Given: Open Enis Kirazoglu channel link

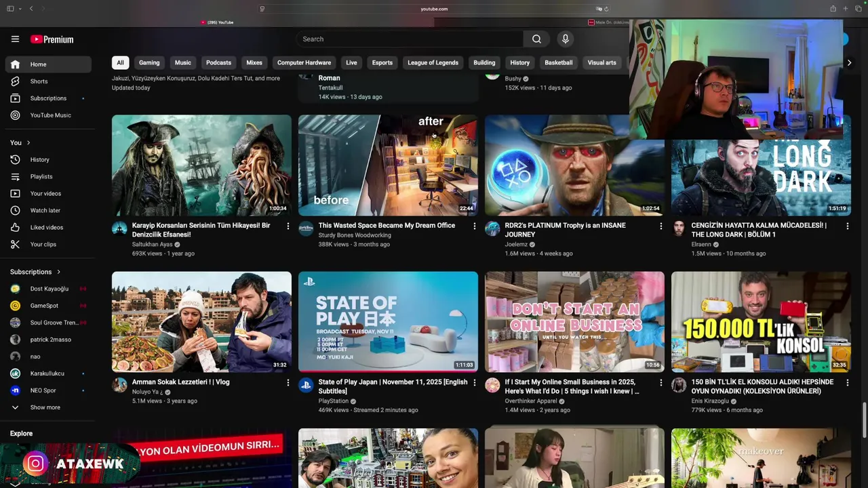Looking at the screenshot, I should point(710,401).
